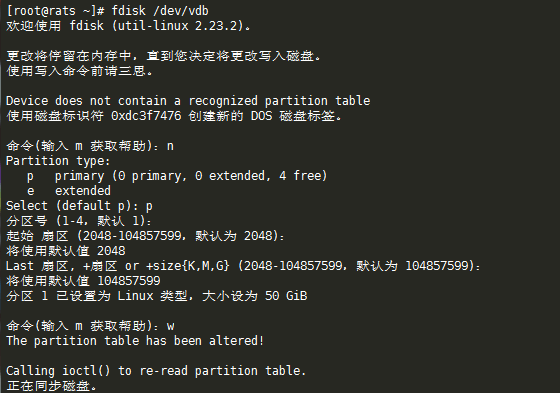The image size is (560, 393).
Task: Click the '正在同步磁盘' final line
Action: pyautogui.click(x=51, y=386)
